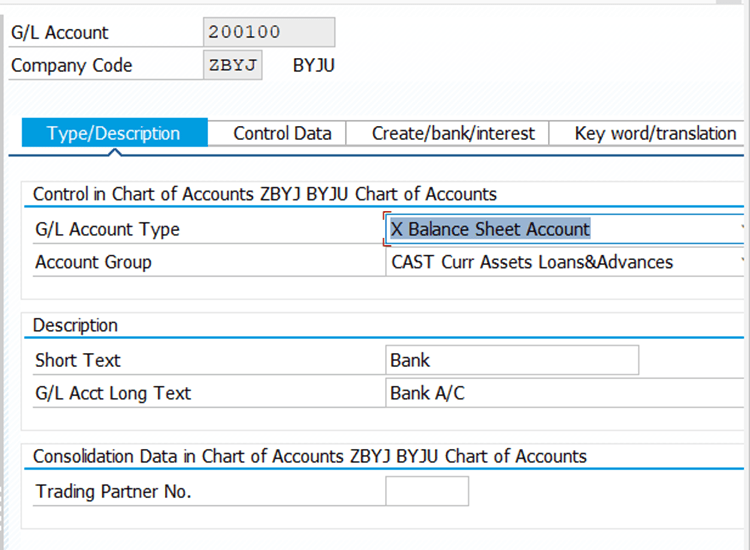
Task: Click the Account Group label
Action: 93,262
